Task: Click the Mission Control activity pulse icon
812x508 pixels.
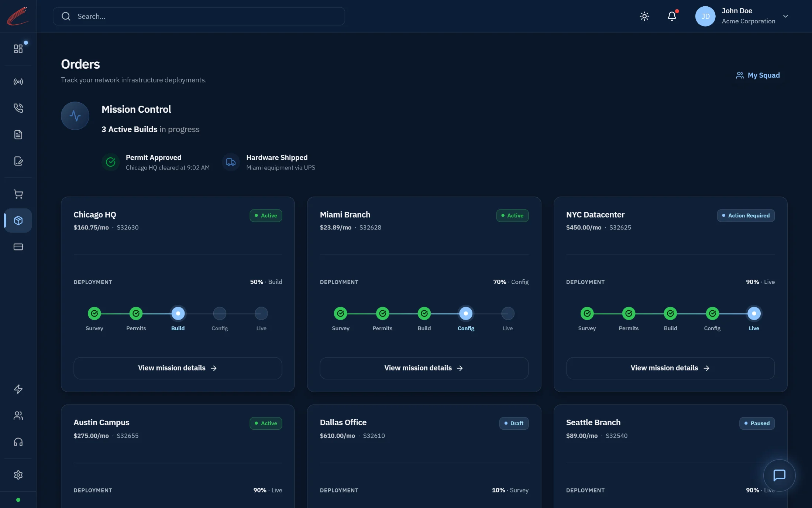Action: point(75,116)
